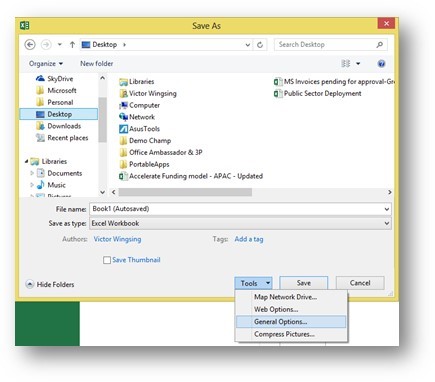Click the Tools dropdown button
This screenshot has width=435, height=382.
253,283
